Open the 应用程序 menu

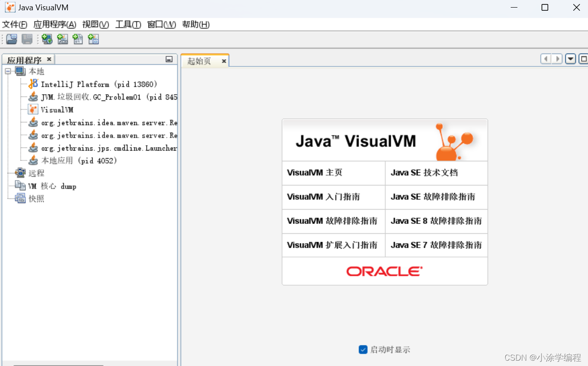[x=55, y=25]
